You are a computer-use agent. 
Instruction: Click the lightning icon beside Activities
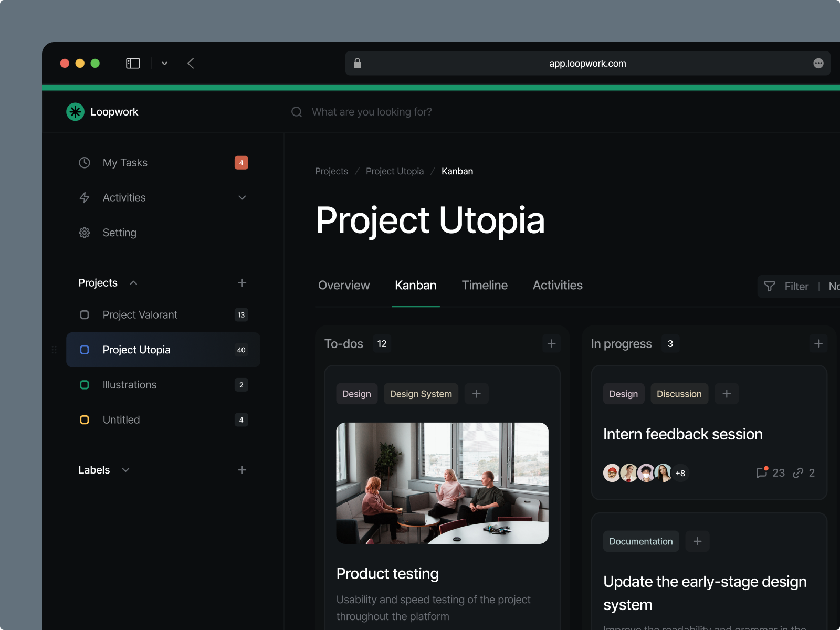tap(85, 198)
